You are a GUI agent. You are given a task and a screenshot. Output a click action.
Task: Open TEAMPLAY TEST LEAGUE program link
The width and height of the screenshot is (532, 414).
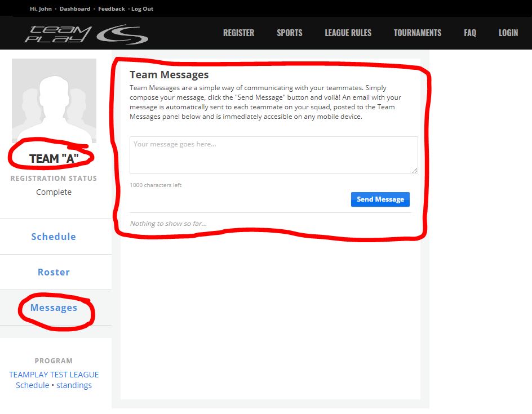pyautogui.click(x=54, y=375)
